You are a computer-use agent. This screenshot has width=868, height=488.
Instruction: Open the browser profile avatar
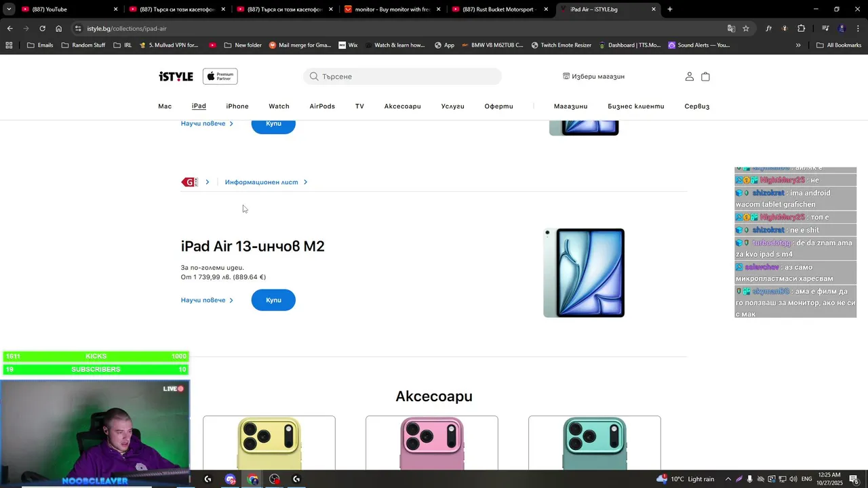coord(842,28)
